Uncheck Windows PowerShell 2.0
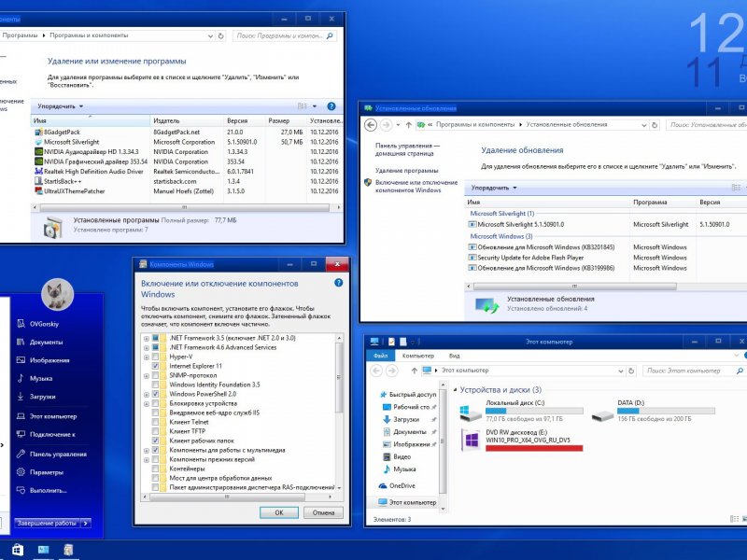This screenshot has height=560, width=747. 155,394
